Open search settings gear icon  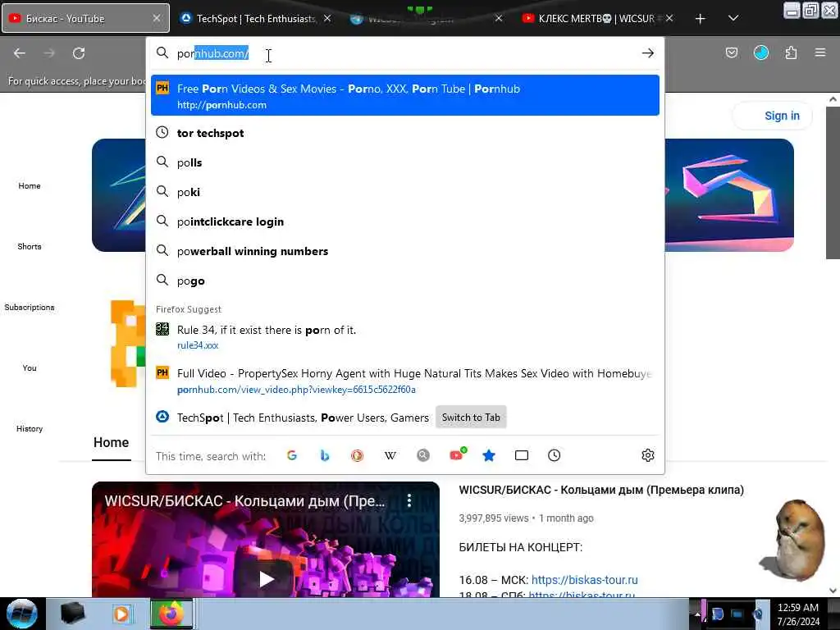[x=648, y=455]
